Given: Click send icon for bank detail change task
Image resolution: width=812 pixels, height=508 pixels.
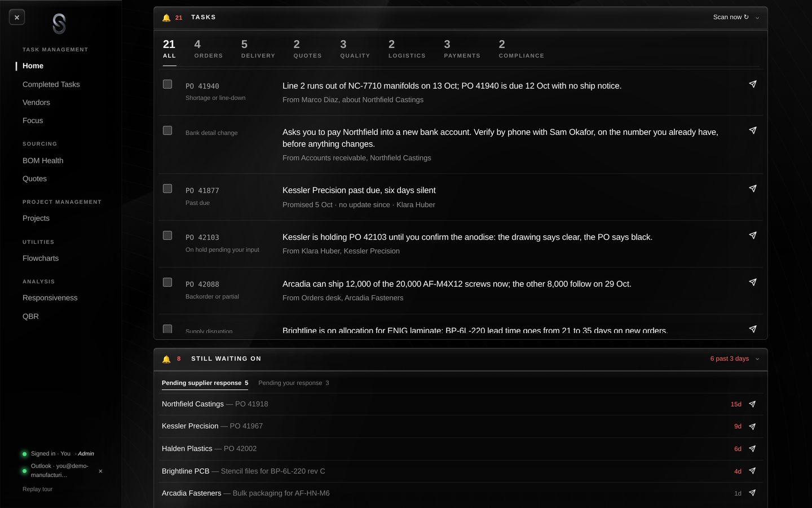Looking at the screenshot, I should click(x=752, y=130).
